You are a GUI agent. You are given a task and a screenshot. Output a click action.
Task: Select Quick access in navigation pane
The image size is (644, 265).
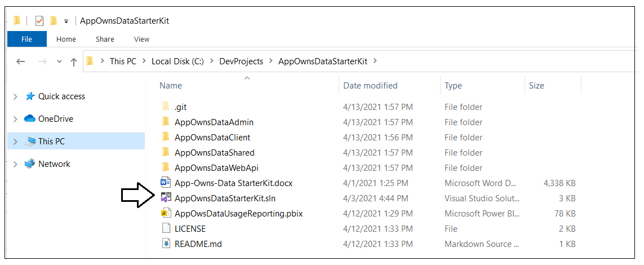click(61, 96)
